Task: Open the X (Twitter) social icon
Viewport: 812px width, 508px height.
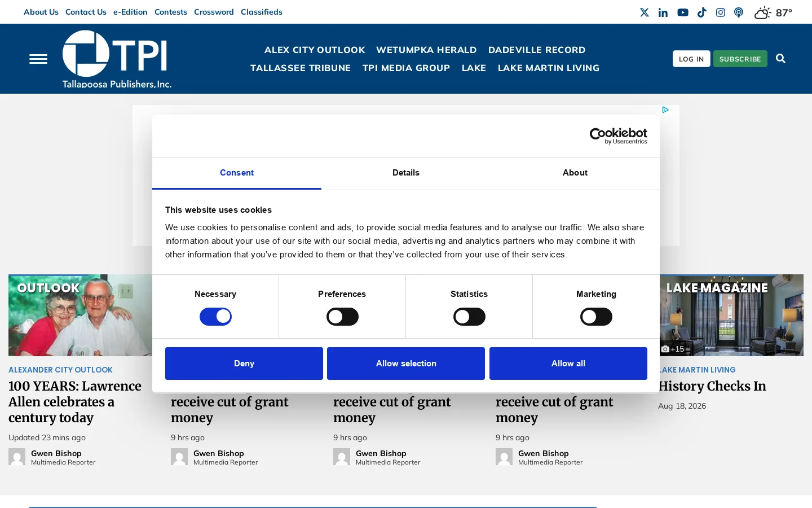Action: [x=645, y=12]
